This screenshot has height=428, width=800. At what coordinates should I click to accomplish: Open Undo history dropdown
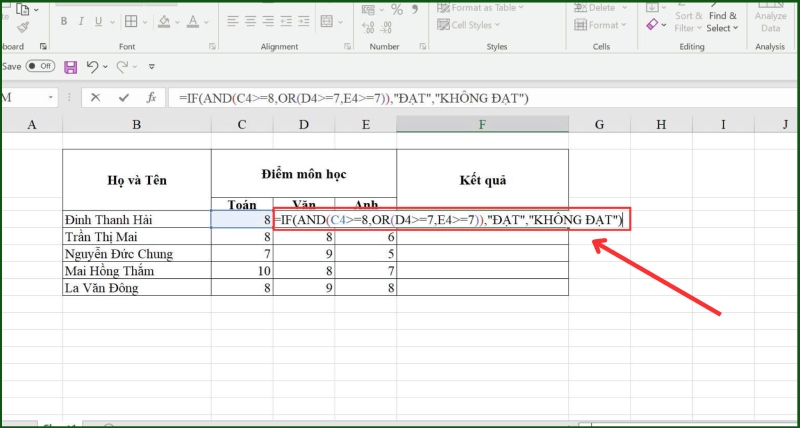106,67
